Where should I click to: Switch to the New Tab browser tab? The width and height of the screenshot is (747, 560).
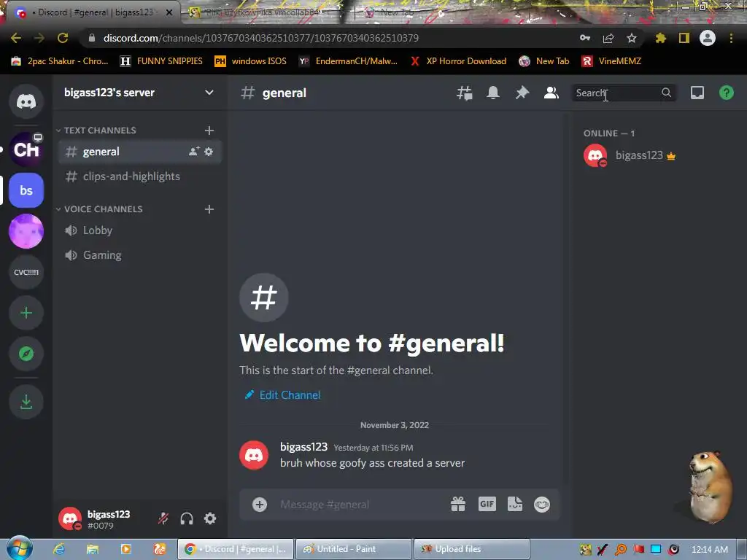coord(395,12)
